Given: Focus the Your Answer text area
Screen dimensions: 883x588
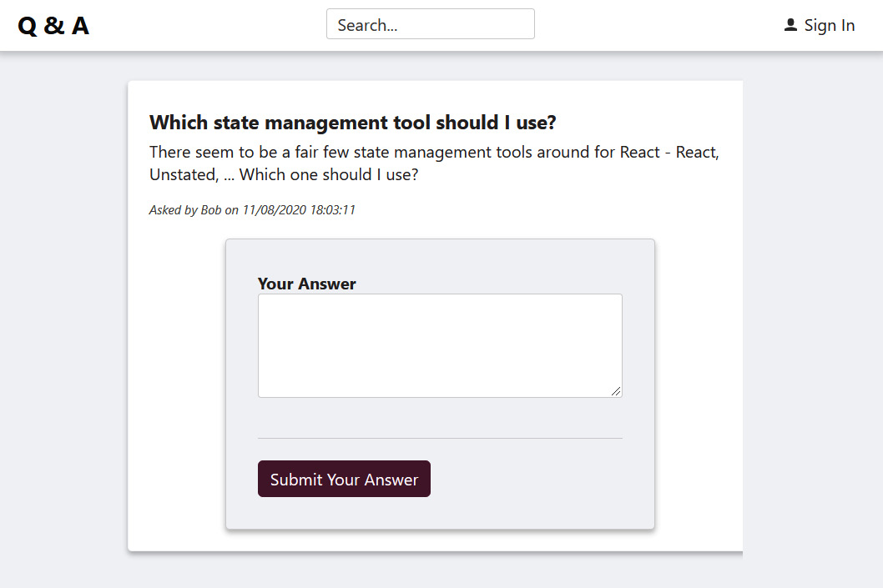Looking at the screenshot, I should pos(440,344).
